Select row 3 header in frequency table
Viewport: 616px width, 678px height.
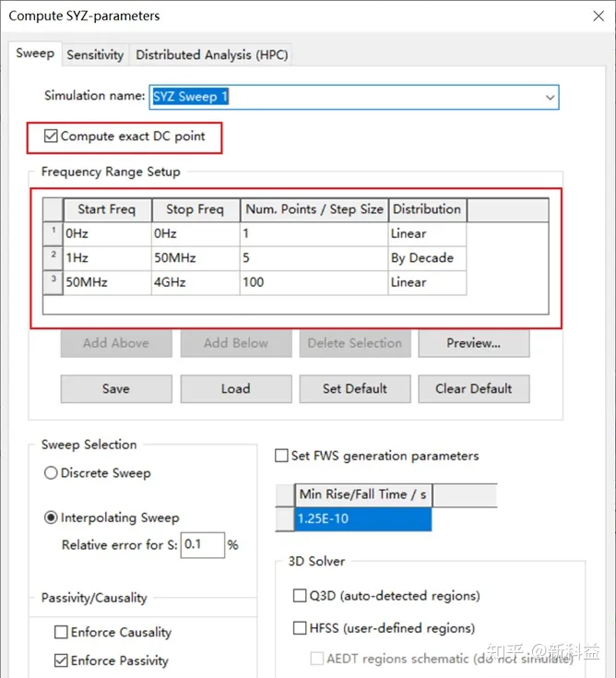pos(53,283)
